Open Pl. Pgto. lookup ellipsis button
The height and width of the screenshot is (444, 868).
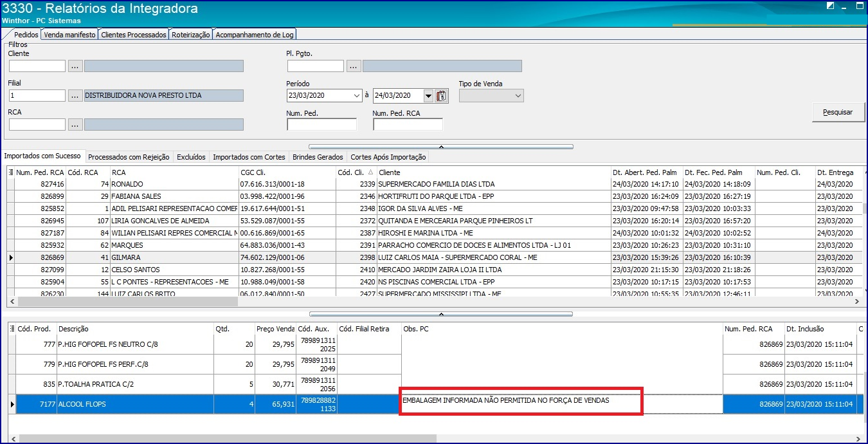tap(354, 66)
